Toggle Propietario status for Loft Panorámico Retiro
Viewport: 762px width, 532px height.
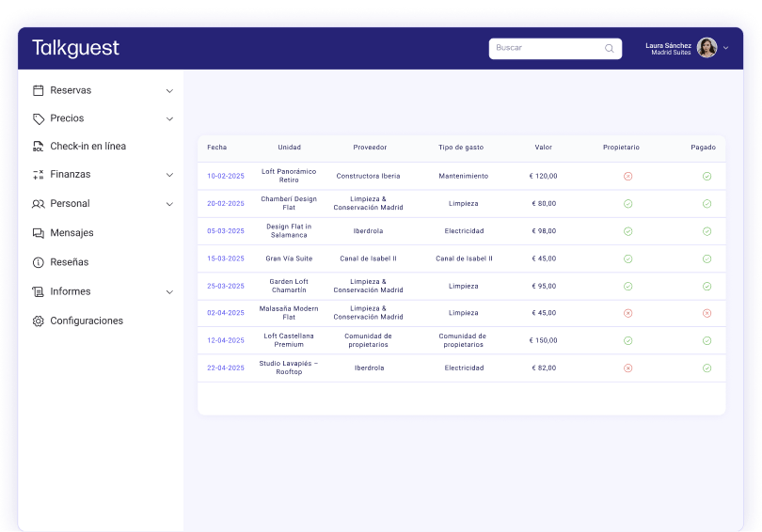pyautogui.click(x=627, y=176)
